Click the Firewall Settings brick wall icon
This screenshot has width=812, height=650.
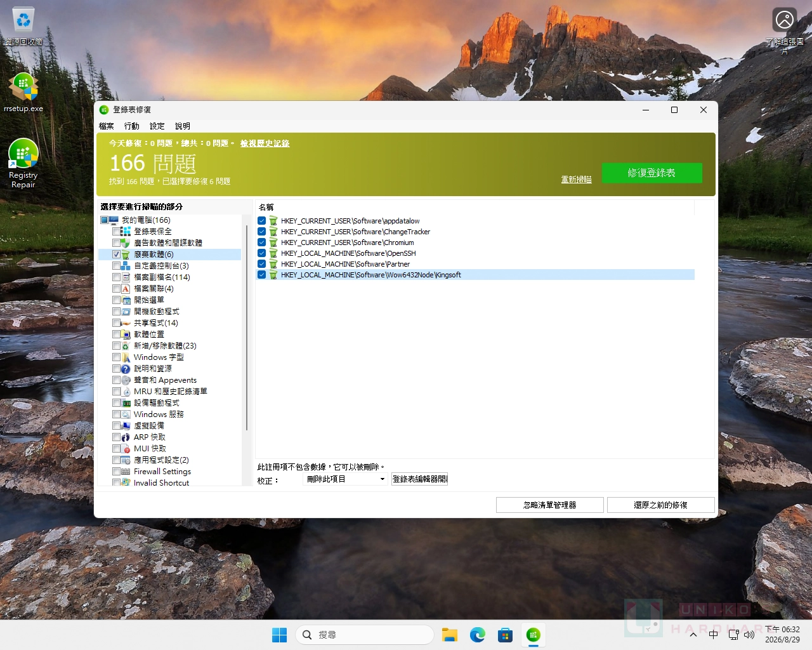point(126,471)
